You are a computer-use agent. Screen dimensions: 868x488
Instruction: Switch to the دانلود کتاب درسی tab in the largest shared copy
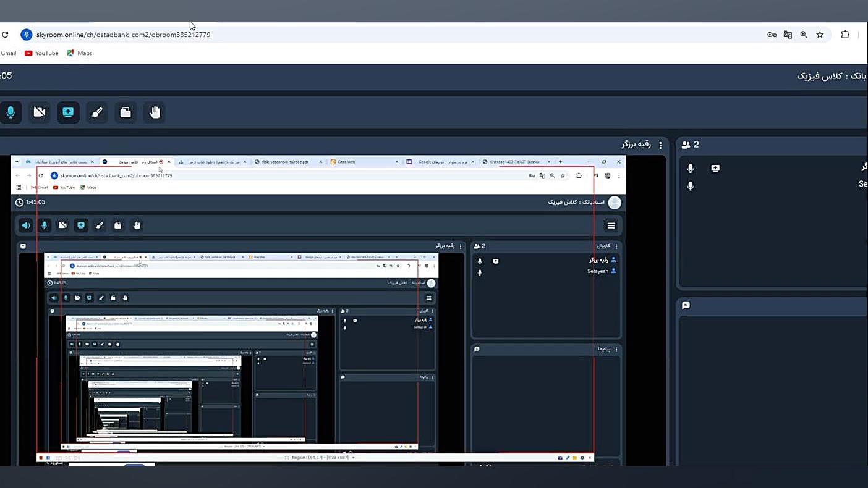tap(212, 162)
